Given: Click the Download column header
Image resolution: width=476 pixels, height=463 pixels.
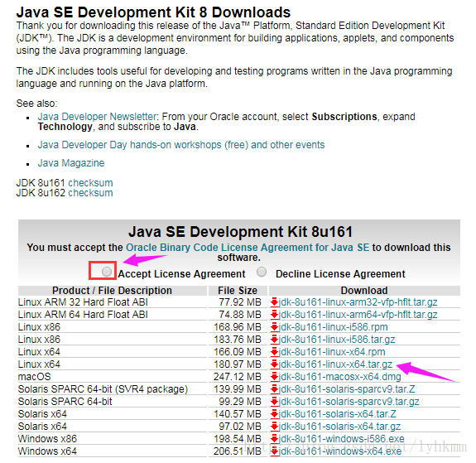Looking at the screenshot, I should (364, 291).
